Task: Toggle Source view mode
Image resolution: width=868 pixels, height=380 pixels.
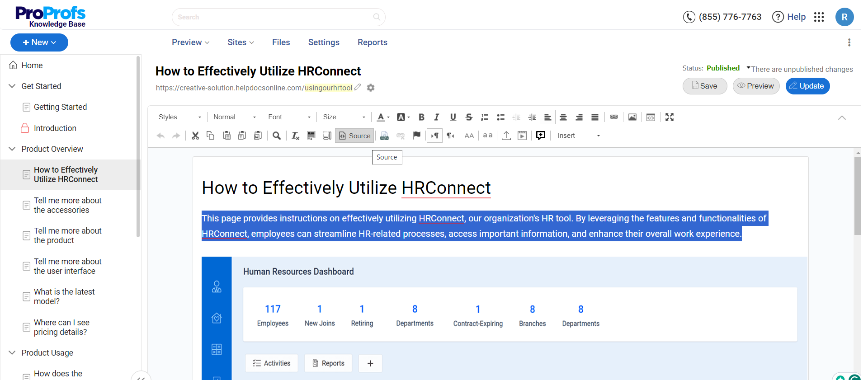Action: [354, 136]
